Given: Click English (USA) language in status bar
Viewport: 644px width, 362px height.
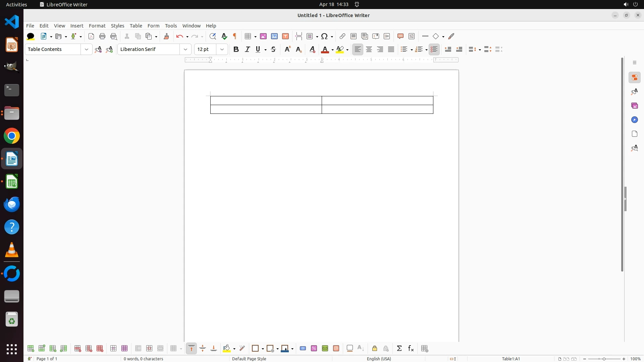Looking at the screenshot, I should coord(379,359).
